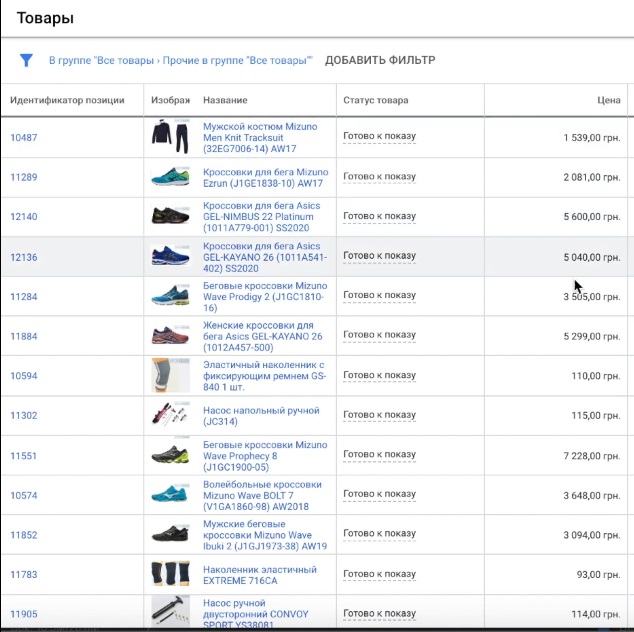Viewport: 634px width, 632px height.
Task: Click 'Готово к показу' status for item 11783
Action: (379, 574)
